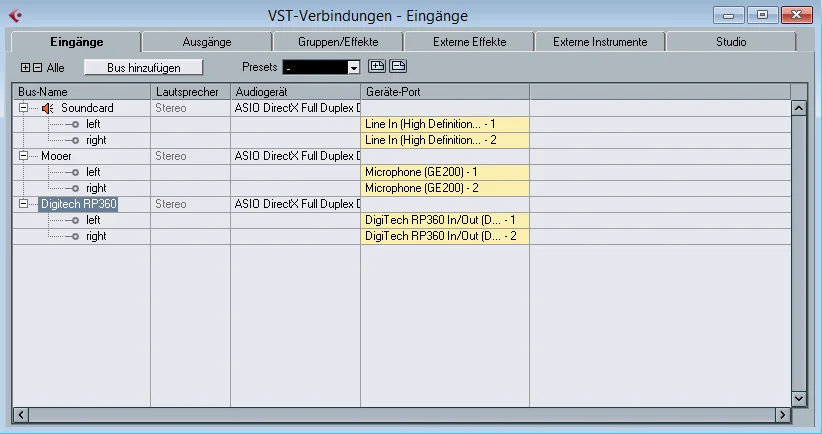Collapse the Digitech RP360 bus tree
The width and height of the screenshot is (822, 434).
coord(24,204)
